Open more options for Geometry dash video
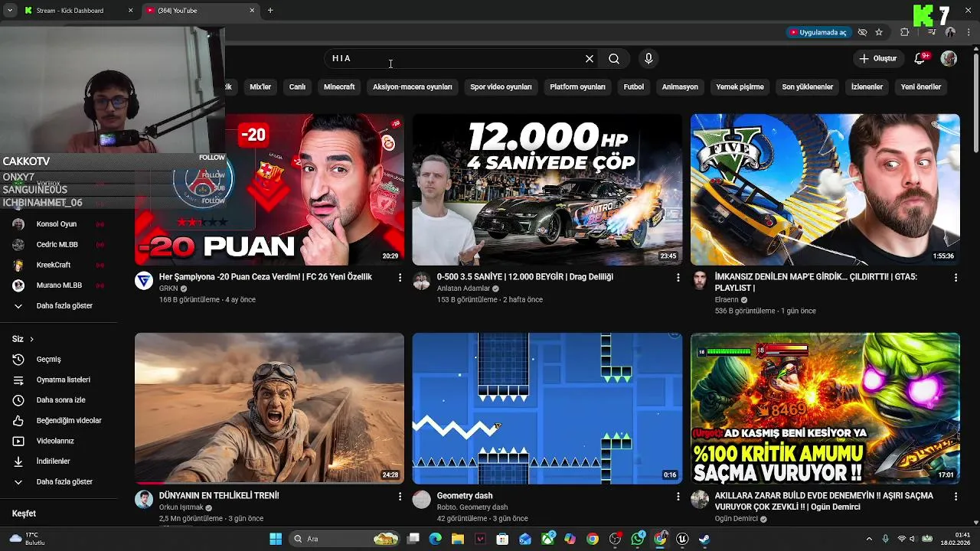980x551 pixels. click(x=678, y=497)
